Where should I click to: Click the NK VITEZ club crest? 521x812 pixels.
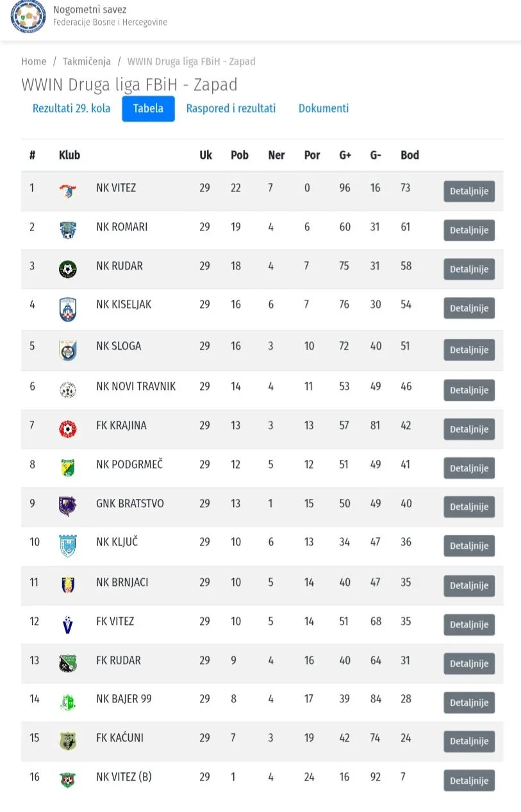point(67,190)
